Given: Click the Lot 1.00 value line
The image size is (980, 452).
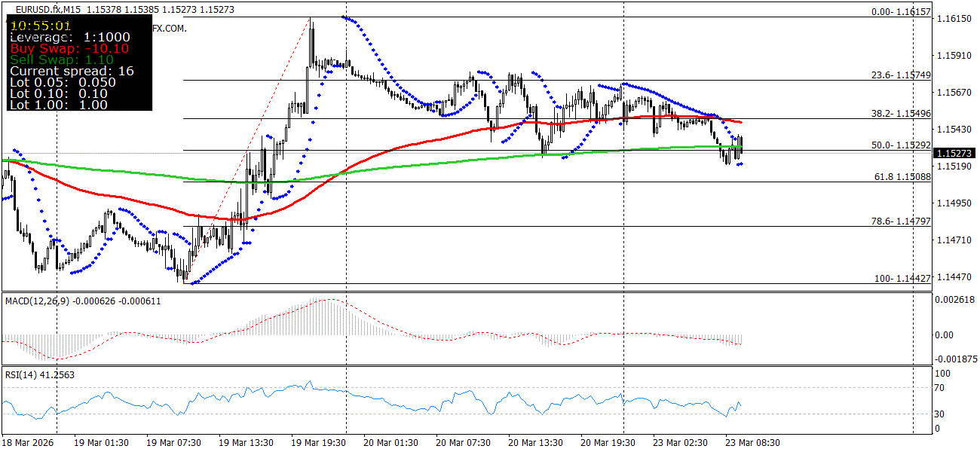Looking at the screenshot, I should click(59, 105).
